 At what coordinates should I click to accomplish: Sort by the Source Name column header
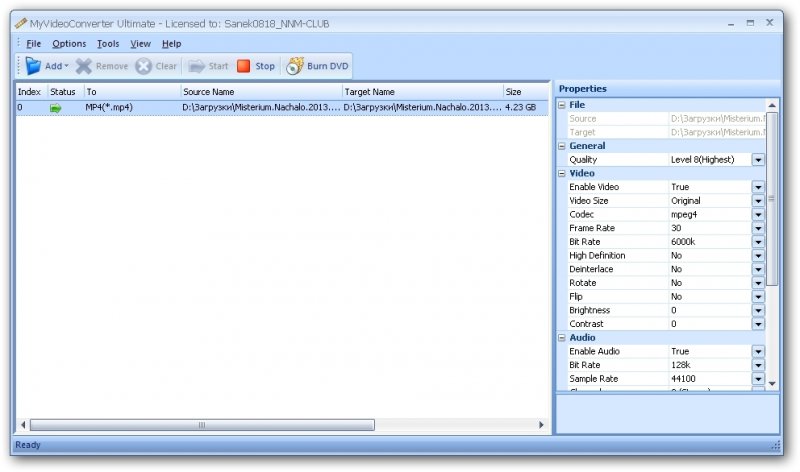click(x=262, y=92)
